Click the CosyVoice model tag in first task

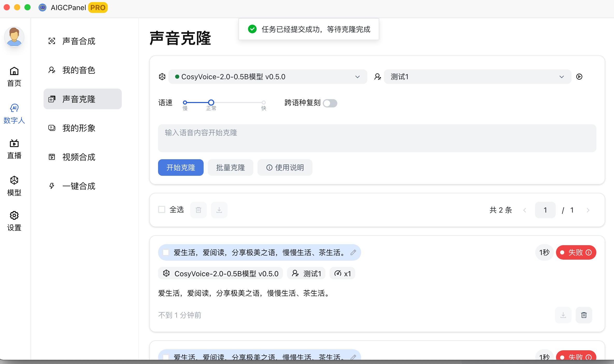(220, 273)
